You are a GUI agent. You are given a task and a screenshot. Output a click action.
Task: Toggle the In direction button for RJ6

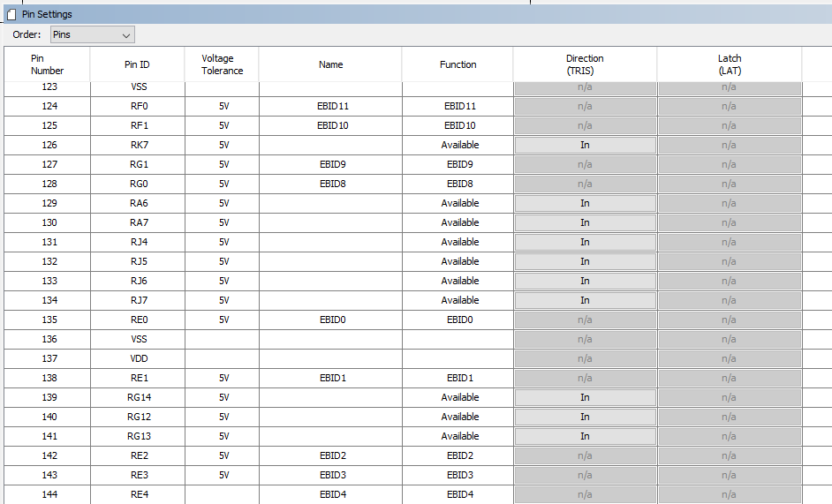585,281
